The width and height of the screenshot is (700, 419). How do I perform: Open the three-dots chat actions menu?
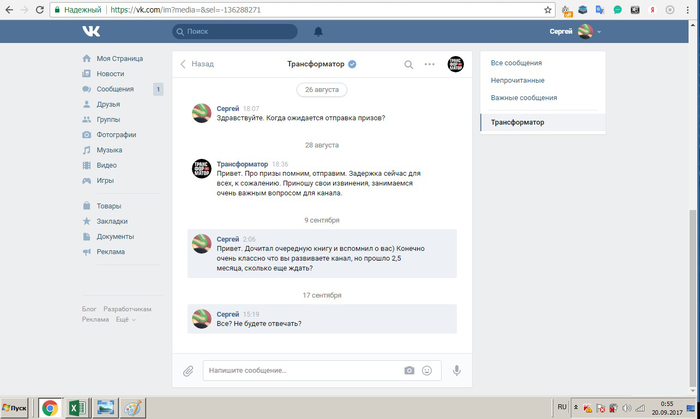(429, 64)
